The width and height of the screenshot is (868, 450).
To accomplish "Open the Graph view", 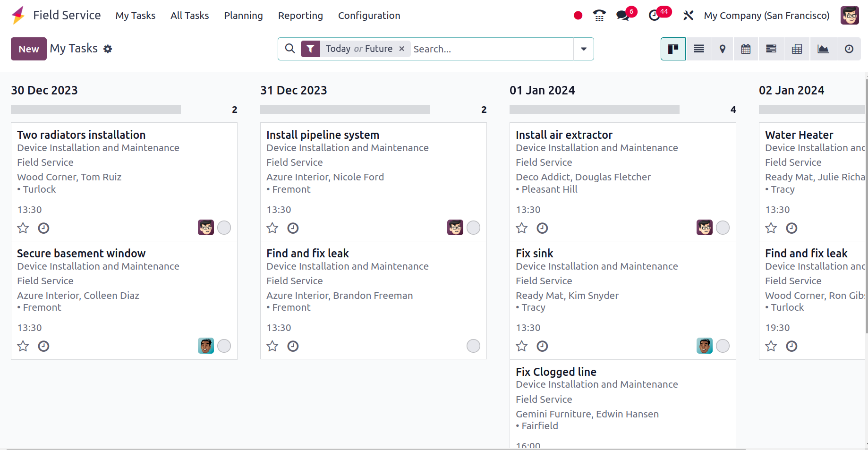I will (823, 49).
